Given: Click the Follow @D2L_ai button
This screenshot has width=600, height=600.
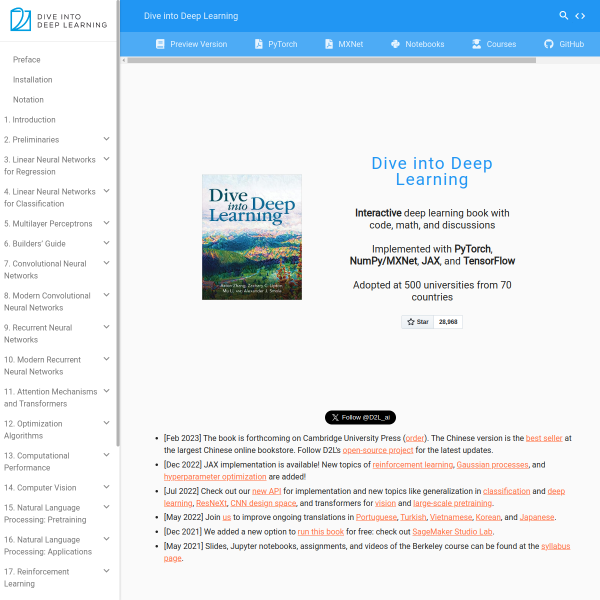Looking at the screenshot, I should [x=360, y=417].
